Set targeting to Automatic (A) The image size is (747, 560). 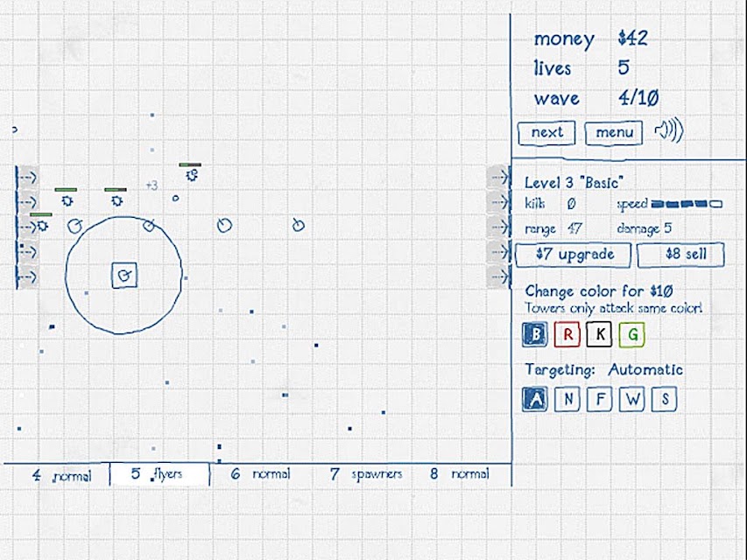coord(534,399)
